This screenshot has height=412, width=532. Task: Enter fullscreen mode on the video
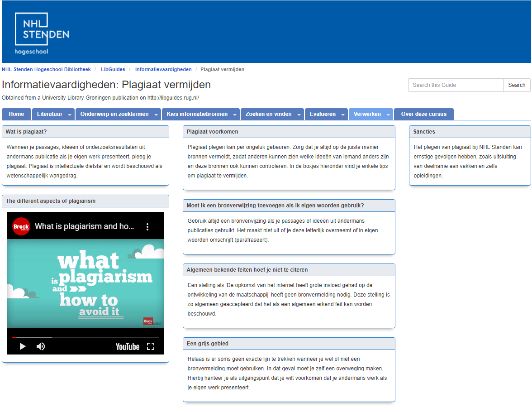151,346
